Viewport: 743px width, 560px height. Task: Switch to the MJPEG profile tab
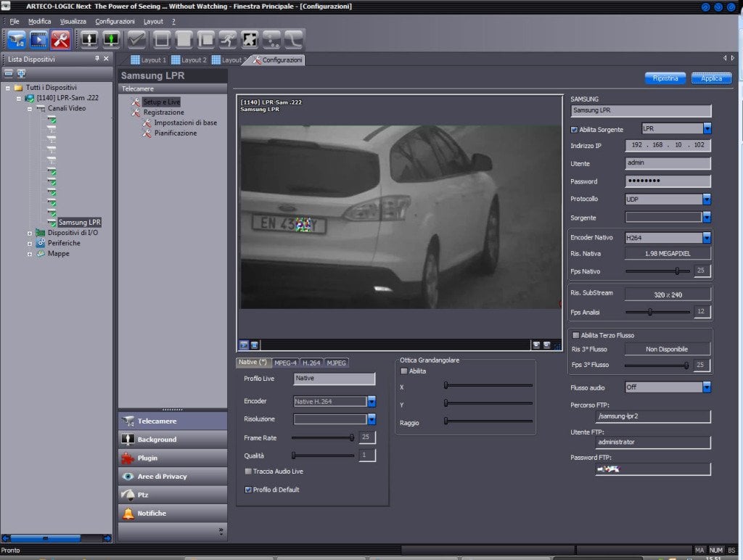(x=336, y=363)
